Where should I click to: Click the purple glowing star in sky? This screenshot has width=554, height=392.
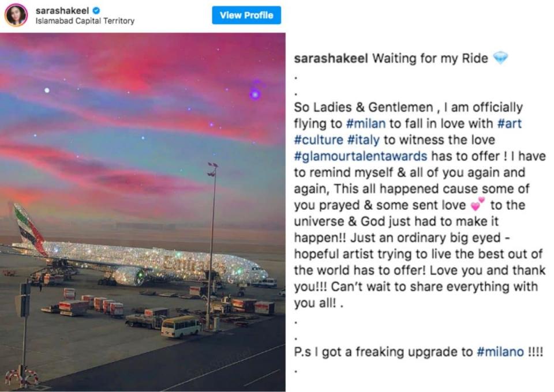click(254, 93)
